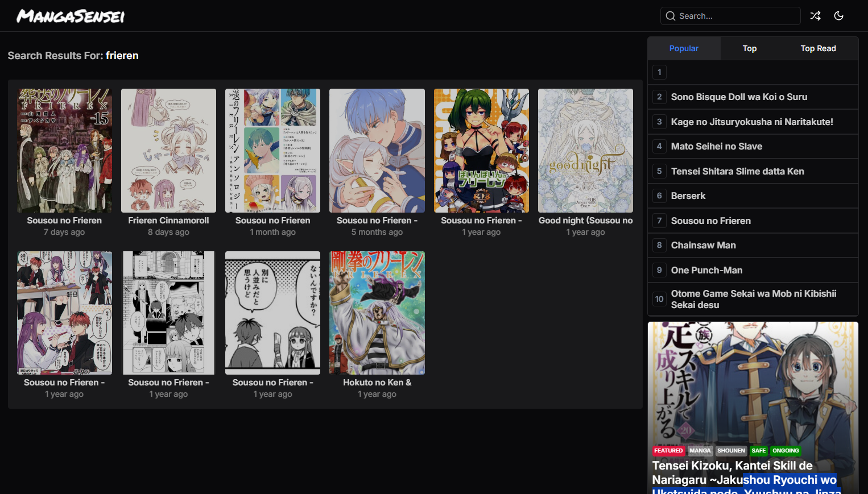Open rank 7 Sousou no Frieren in sidebar
Image resolution: width=868 pixels, height=494 pixels.
pos(711,221)
